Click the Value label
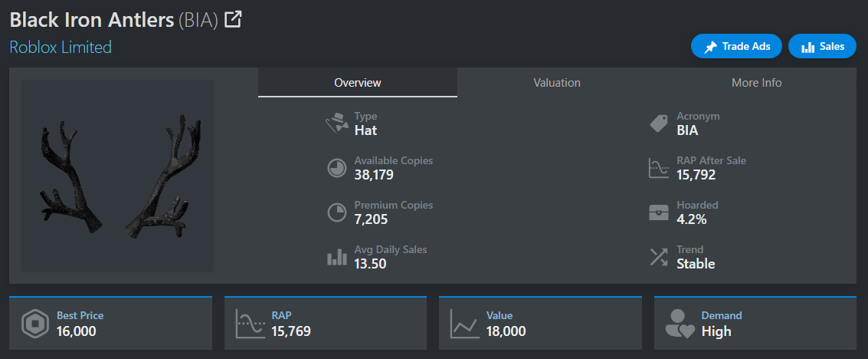 500,316
